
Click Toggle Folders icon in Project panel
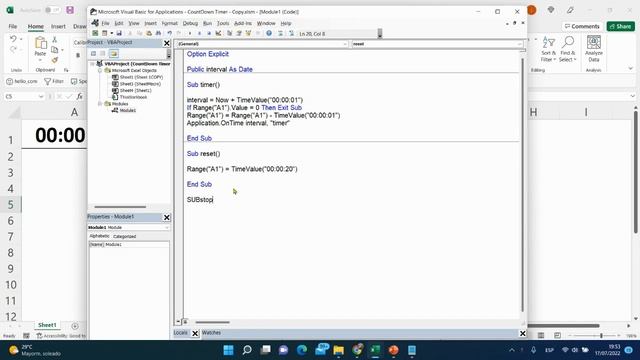point(113,53)
